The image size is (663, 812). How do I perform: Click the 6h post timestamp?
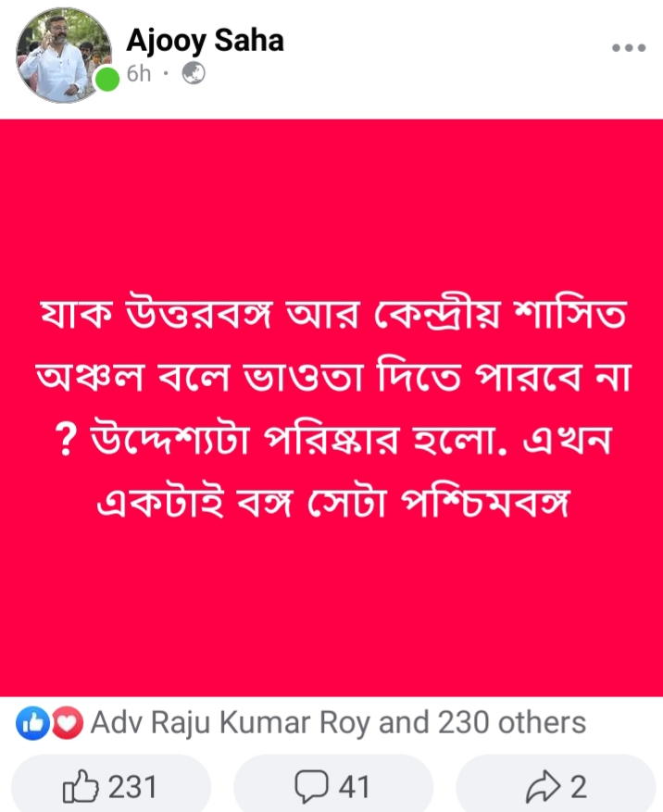(139, 73)
